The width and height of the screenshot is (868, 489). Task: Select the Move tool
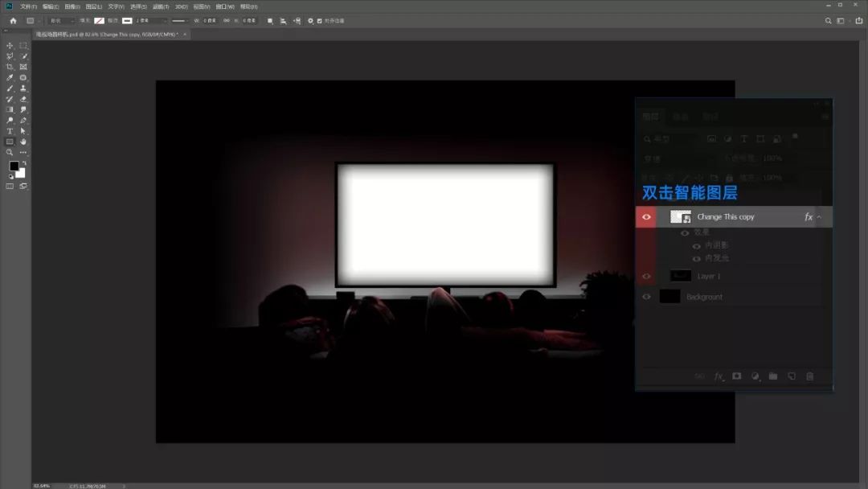coord(10,45)
